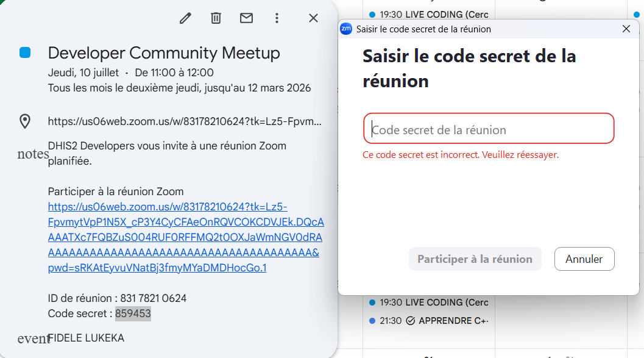This screenshot has height=358, width=644.
Task: Close the event details panel
Action: tap(313, 18)
